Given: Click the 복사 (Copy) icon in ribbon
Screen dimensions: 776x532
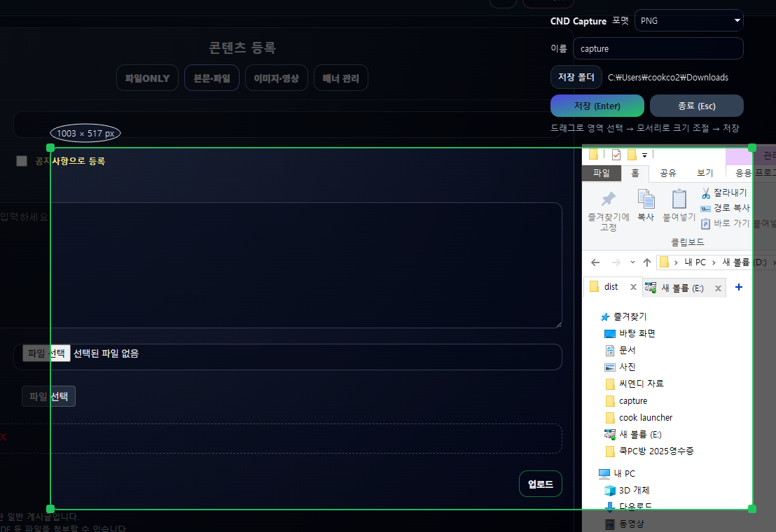Looking at the screenshot, I should [x=645, y=199].
